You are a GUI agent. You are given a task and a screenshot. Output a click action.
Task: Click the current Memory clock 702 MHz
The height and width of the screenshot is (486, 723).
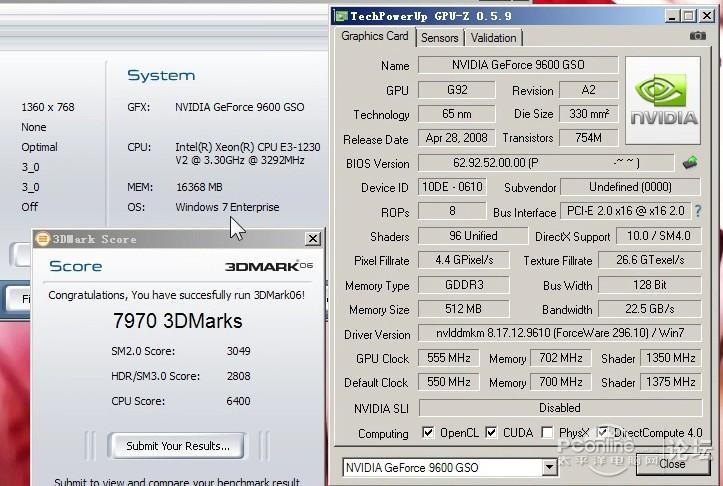561,358
